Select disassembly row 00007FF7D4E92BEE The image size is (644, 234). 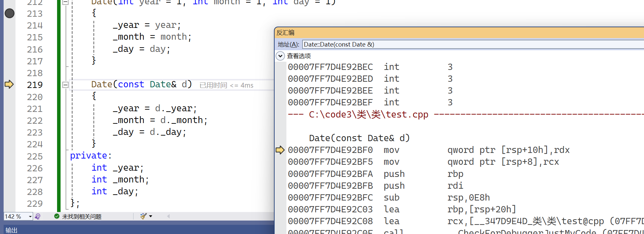(371, 91)
